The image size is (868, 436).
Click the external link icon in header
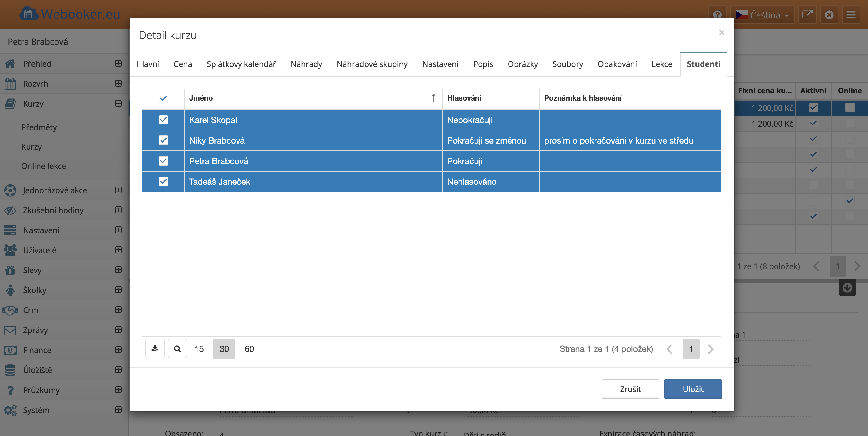(x=807, y=15)
